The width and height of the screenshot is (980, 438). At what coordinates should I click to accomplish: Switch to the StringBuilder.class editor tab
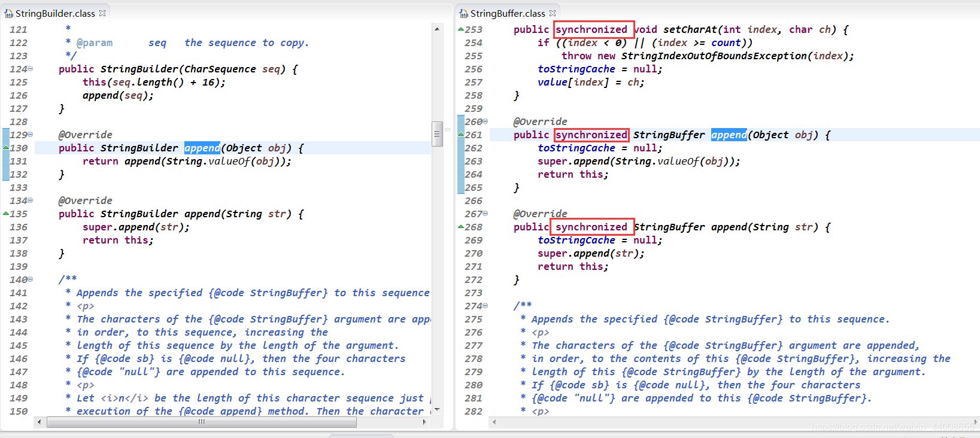[x=55, y=13]
